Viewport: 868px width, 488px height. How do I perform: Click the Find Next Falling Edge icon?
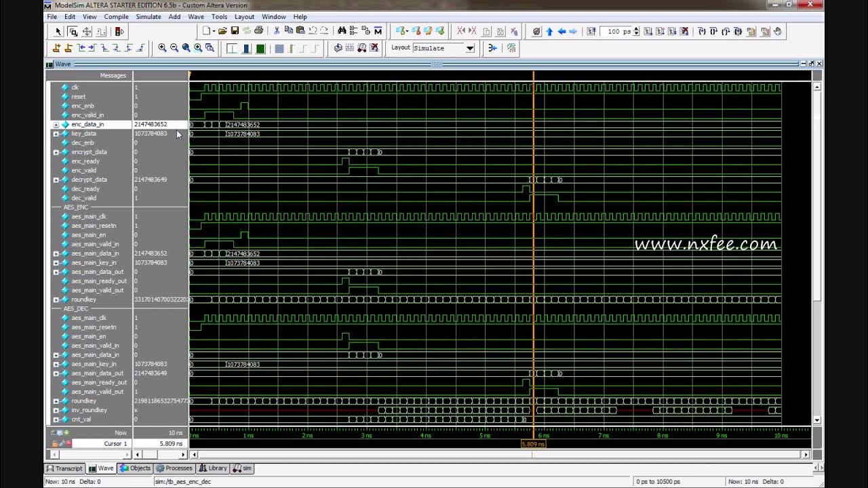(x=116, y=48)
